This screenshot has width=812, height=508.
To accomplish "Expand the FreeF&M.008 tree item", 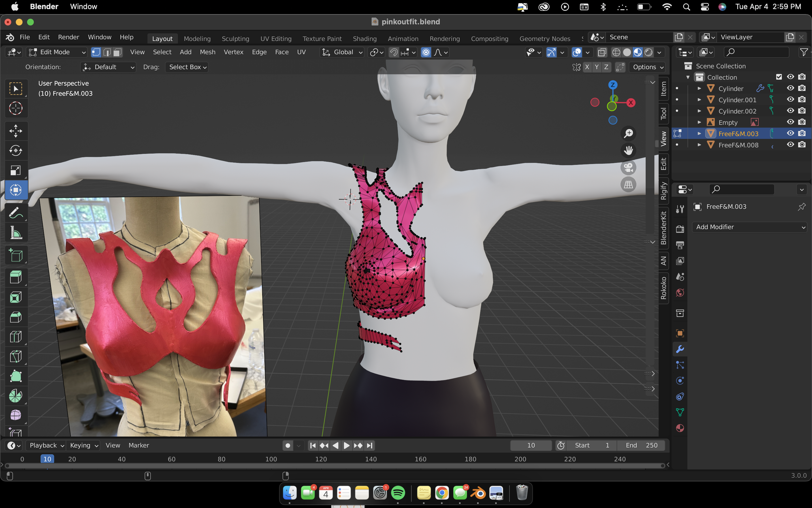I will coord(699,145).
